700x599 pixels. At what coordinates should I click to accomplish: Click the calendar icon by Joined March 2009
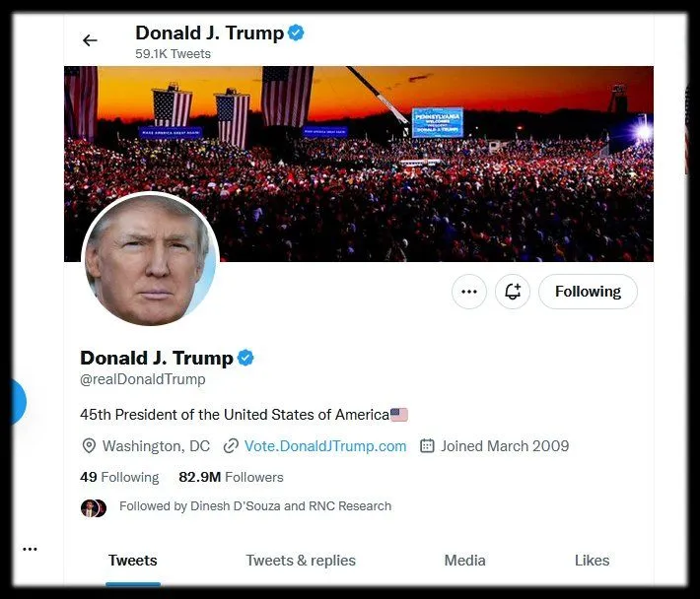coord(427,446)
